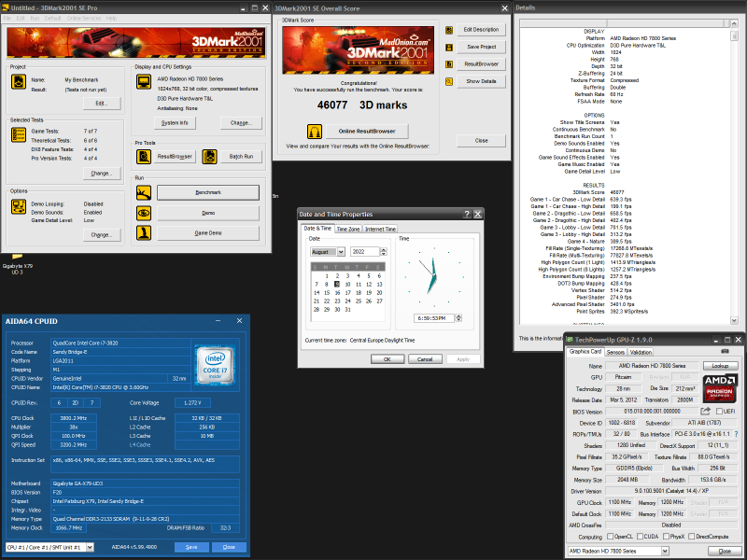Click the GPU-Z title bar app icon
This screenshot has height=560, width=747.
click(570, 340)
